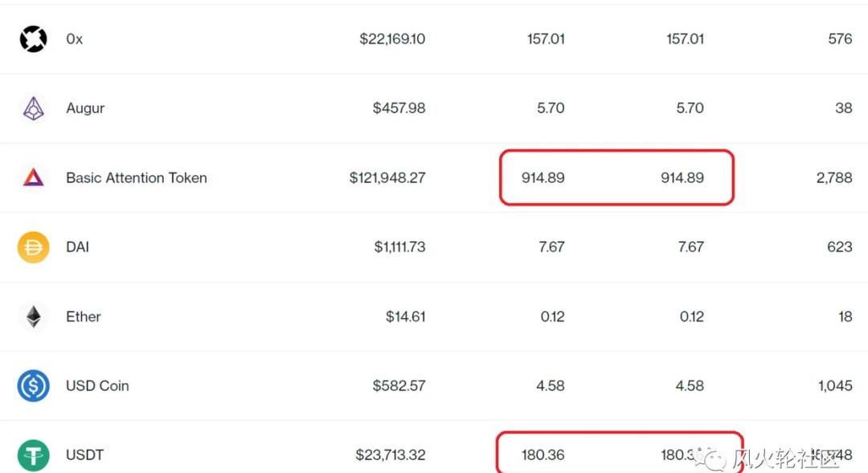This screenshot has height=473, width=868.
Task: Click the 1,045 count in USD Coin row
Action: tap(834, 385)
